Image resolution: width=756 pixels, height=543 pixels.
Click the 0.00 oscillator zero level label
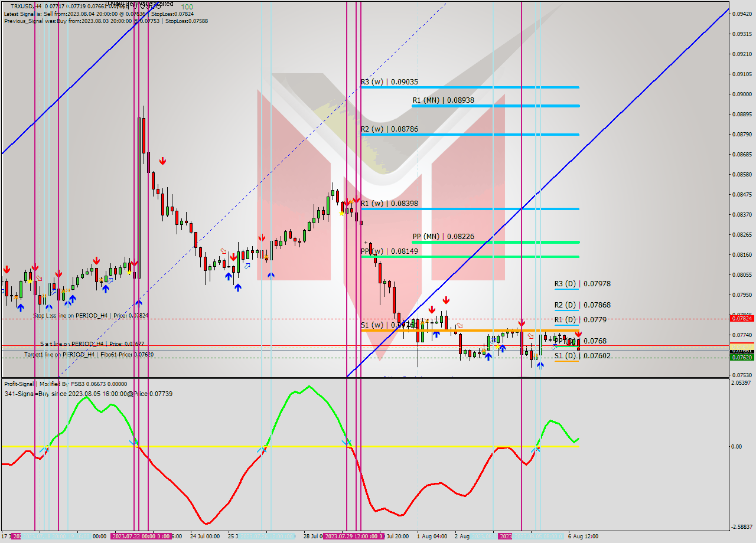click(737, 447)
